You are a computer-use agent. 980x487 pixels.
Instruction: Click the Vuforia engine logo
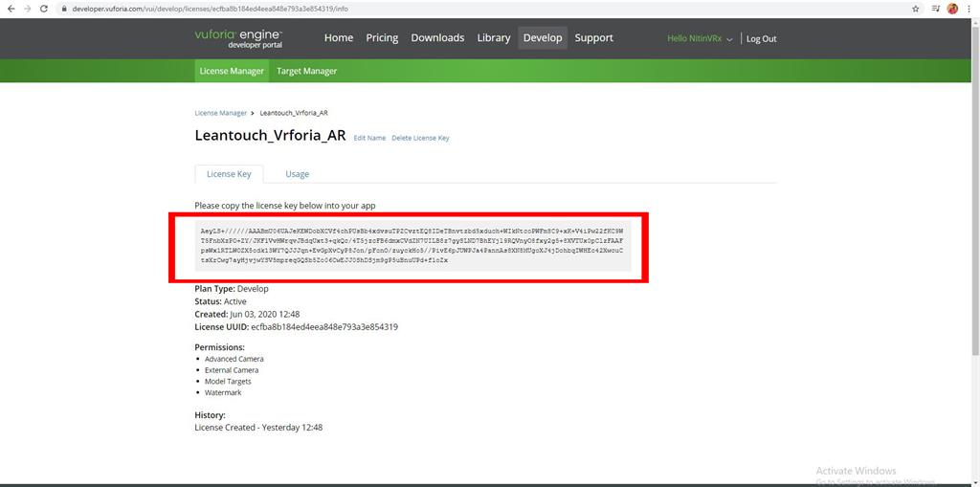pos(238,39)
